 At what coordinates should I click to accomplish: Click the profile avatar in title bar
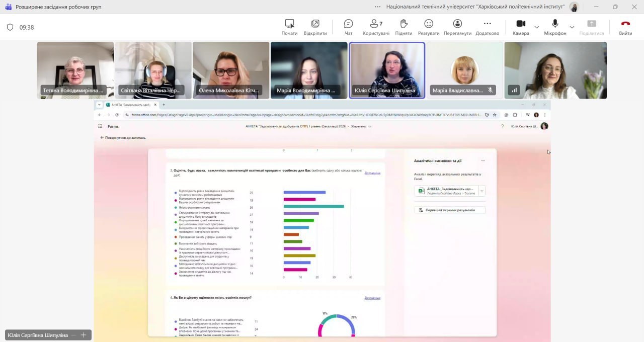[574, 7]
